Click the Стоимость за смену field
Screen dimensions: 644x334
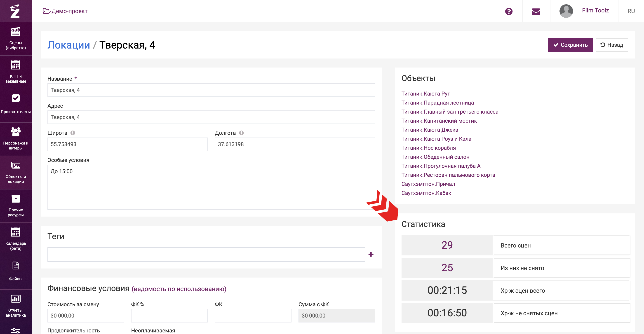pyautogui.click(x=86, y=315)
